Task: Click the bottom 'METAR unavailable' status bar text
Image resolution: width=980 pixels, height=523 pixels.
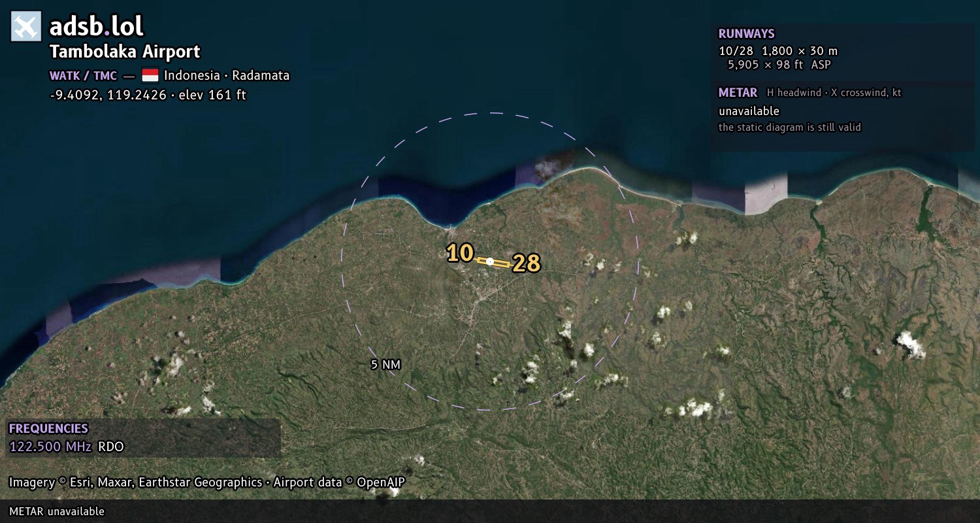Action: 57,511
